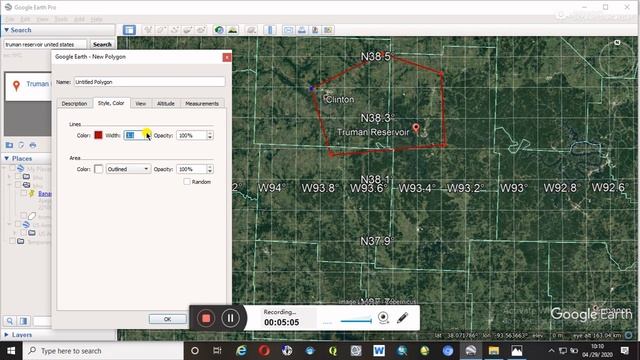
Task: Click the webcam icon in recorder bar
Action: point(383,318)
